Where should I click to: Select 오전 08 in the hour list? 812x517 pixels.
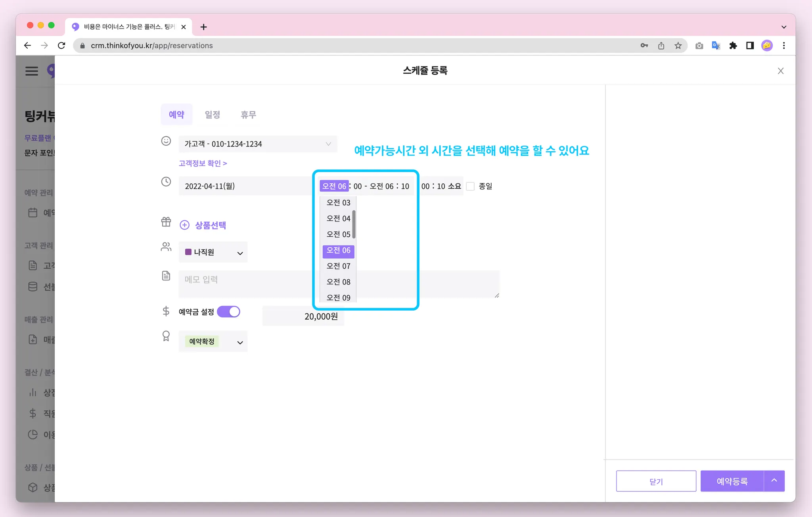coord(338,282)
